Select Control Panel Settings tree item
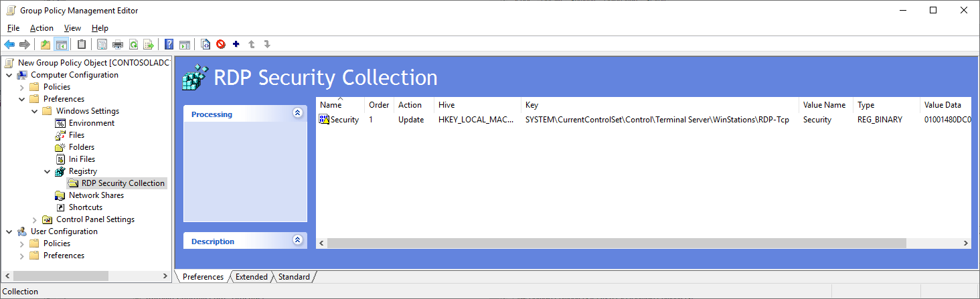Viewport: 980px width, 299px height. pyautogui.click(x=96, y=219)
